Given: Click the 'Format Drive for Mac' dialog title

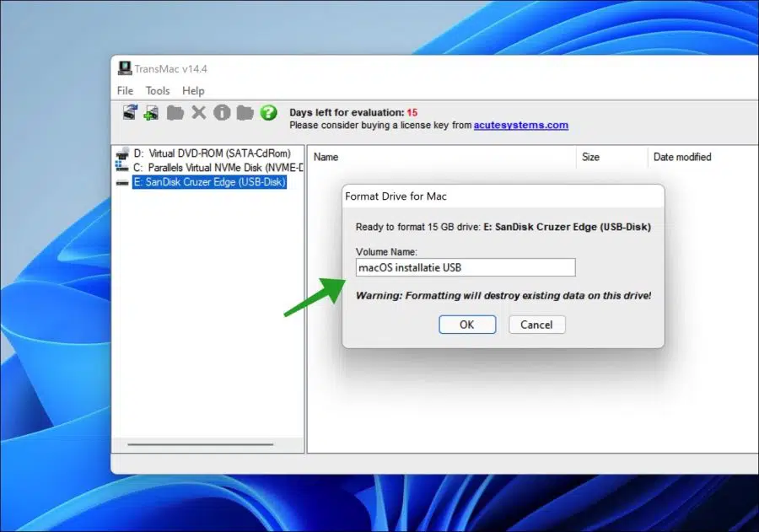Looking at the screenshot, I should pyautogui.click(x=396, y=196).
